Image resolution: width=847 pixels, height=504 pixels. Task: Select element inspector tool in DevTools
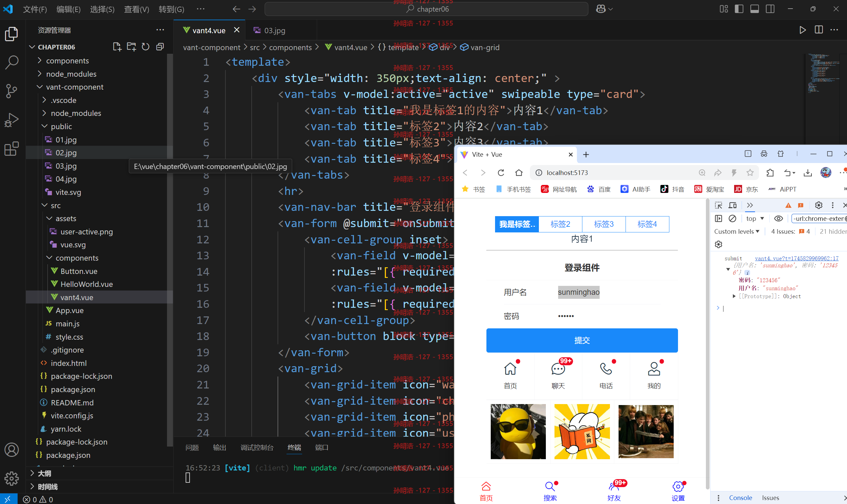click(x=718, y=205)
